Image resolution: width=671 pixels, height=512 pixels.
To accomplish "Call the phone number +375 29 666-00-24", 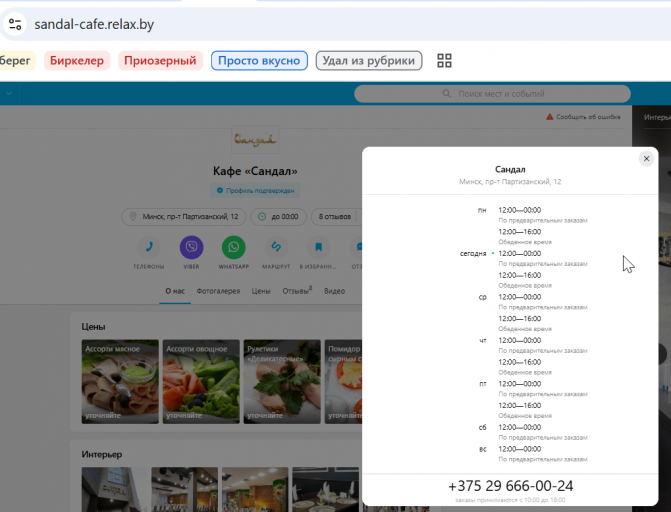I will click(x=511, y=486).
